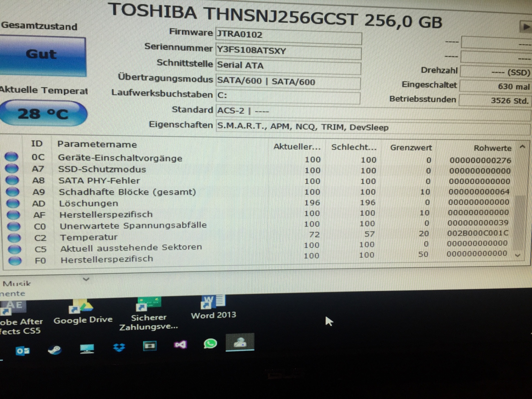Open Sicherer Zahlungsverkehr desktop shortcut
532x399 pixels.
149,314
